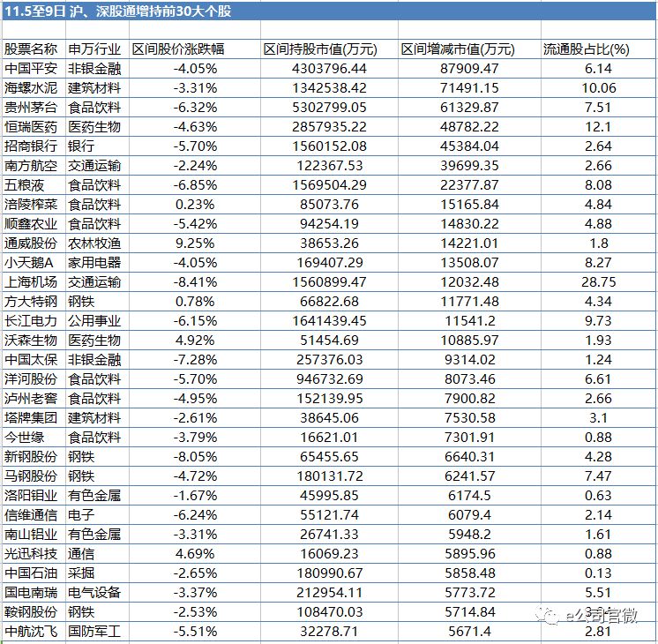Click the industry cell 电气设备
The width and height of the screenshot is (658, 644).
[94, 592]
